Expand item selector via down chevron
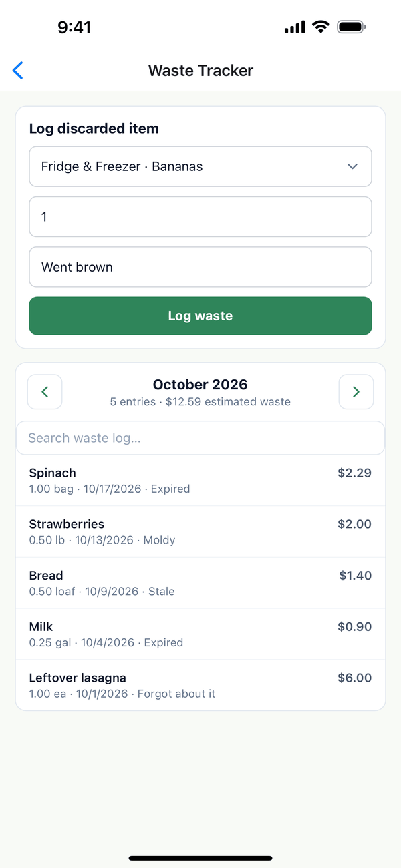Image resolution: width=401 pixels, height=868 pixels. click(x=353, y=166)
